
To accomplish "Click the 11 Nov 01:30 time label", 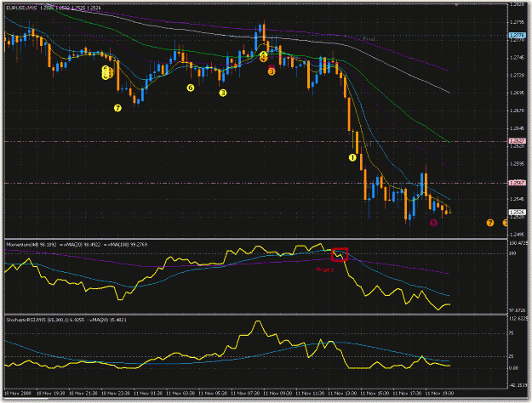I will click(x=148, y=393).
